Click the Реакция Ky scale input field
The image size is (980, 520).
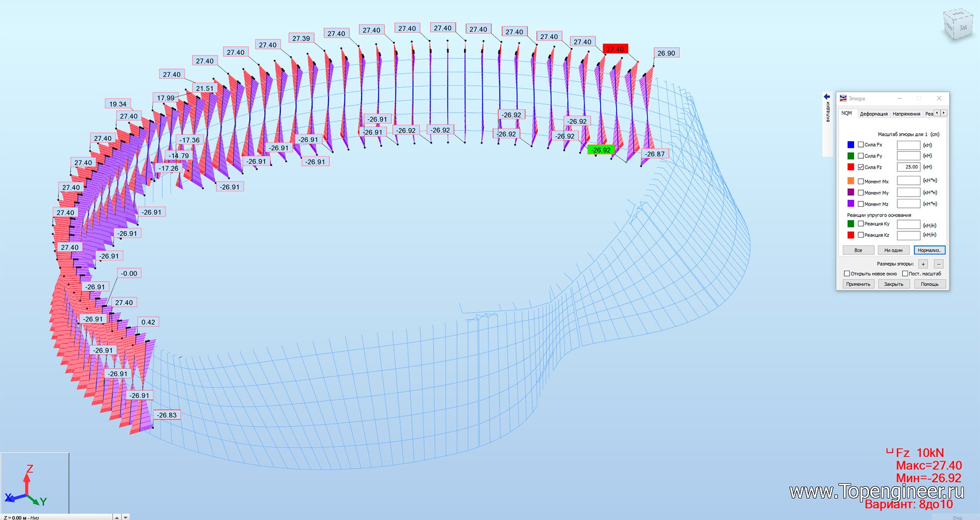pyautogui.click(x=908, y=224)
